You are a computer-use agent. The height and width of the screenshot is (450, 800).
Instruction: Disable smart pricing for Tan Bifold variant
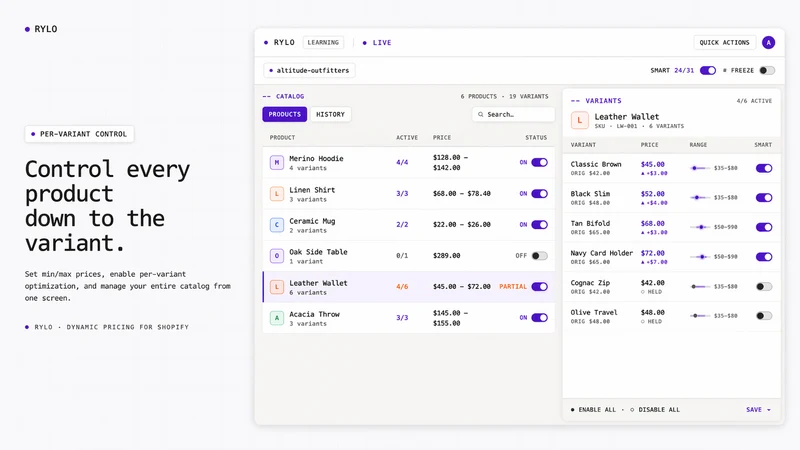pyautogui.click(x=764, y=227)
